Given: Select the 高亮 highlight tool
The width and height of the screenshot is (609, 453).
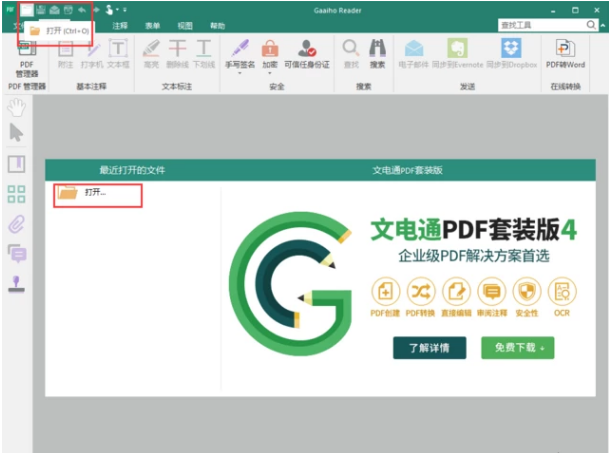Looking at the screenshot, I should point(151,54).
